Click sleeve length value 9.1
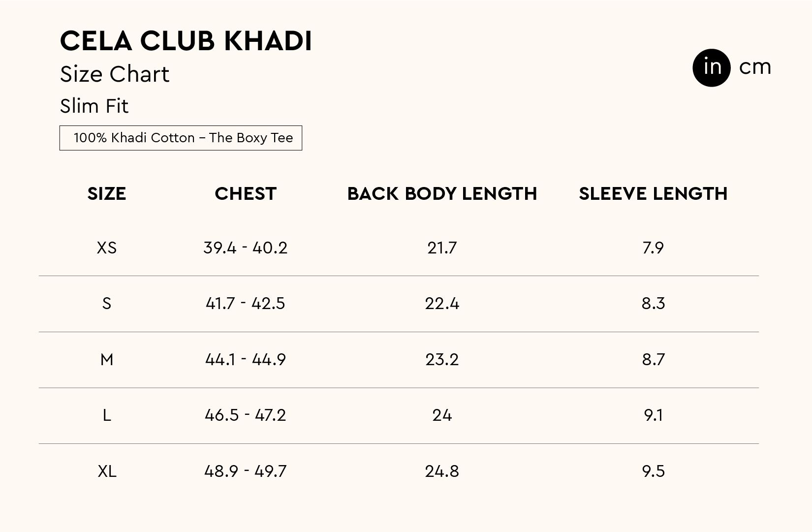Viewport: 812px width, 532px height. (x=653, y=415)
